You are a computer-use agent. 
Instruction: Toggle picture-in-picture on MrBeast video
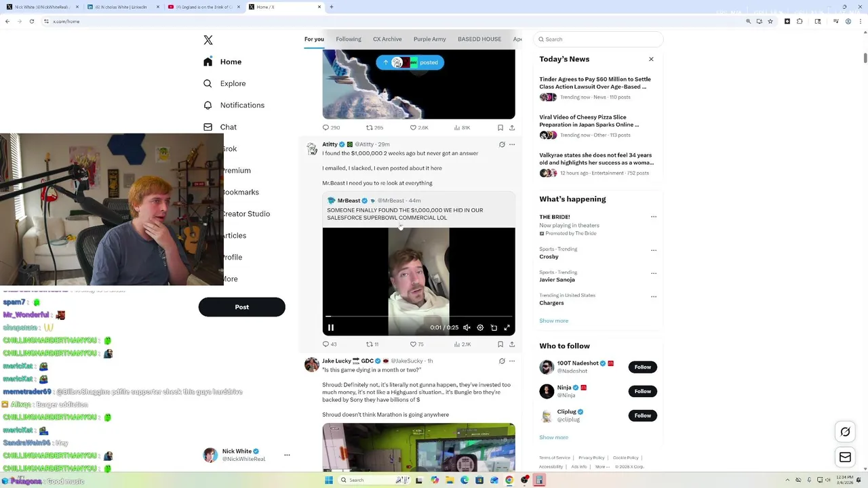tap(494, 327)
